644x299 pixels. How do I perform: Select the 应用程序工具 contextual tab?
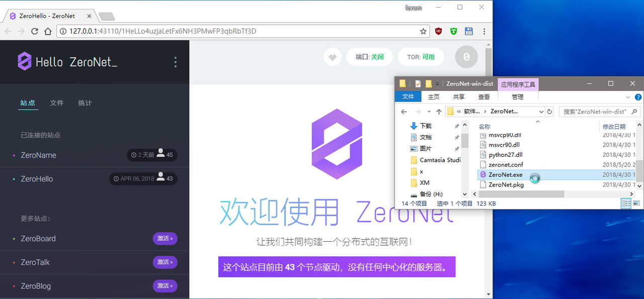point(518,84)
